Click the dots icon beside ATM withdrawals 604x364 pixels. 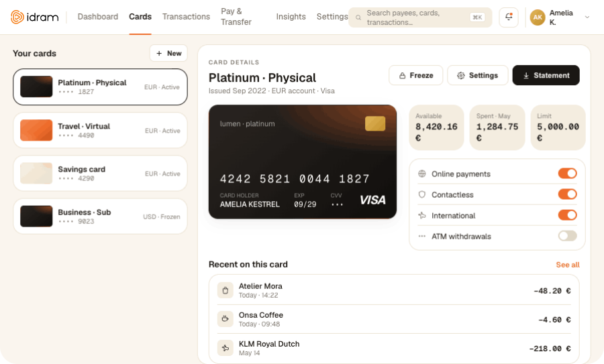point(422,236)
